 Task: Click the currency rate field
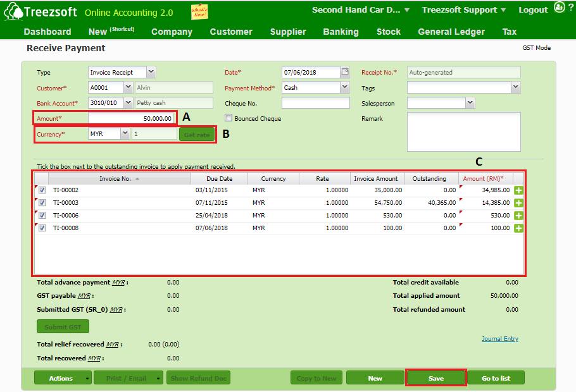point(154,133)
